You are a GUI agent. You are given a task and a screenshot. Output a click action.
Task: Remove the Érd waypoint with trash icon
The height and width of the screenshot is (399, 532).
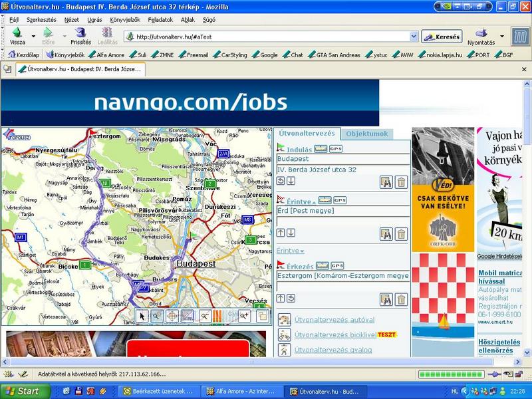(401, 234)
